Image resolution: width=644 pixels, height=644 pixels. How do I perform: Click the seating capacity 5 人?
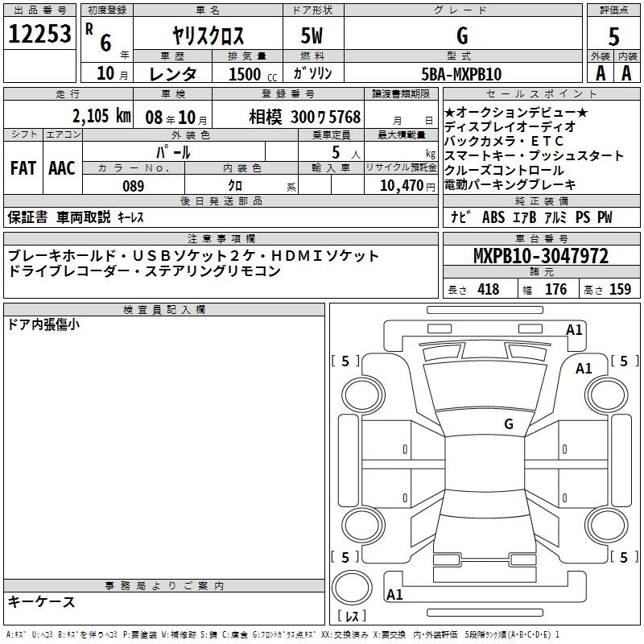(346, 153)
